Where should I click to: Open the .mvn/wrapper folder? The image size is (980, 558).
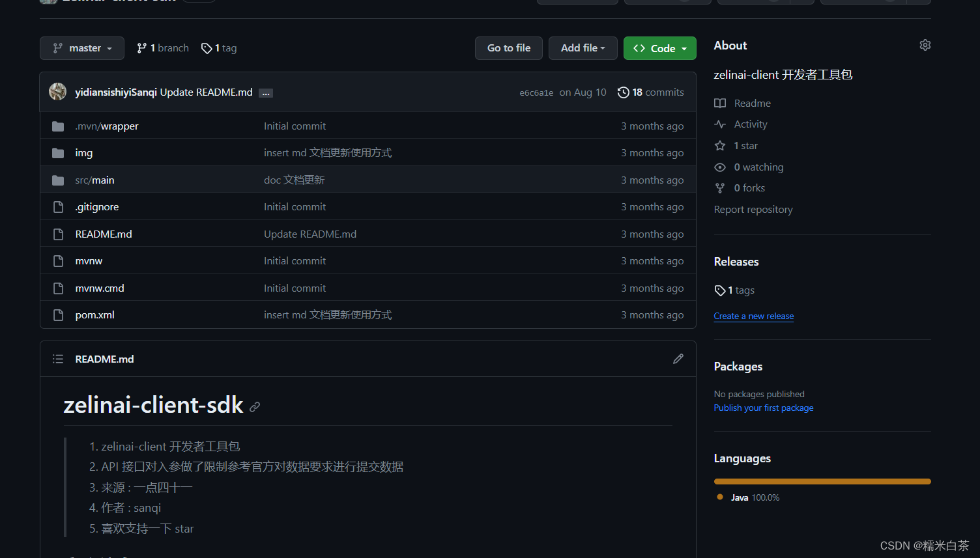(107, 126)
